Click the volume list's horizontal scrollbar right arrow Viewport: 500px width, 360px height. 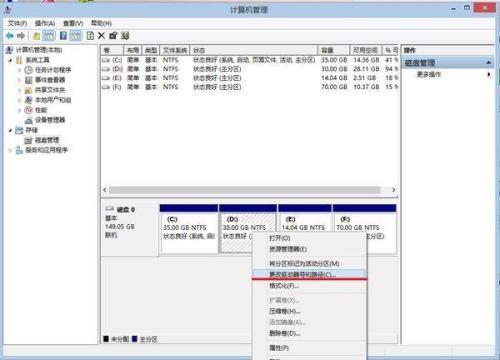click(394, 190)
